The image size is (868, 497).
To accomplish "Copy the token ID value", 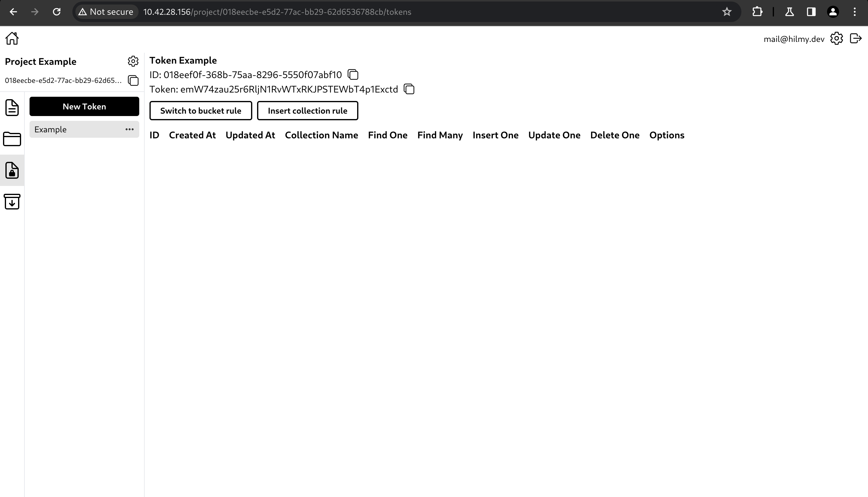I will pyautogui.click(x=353, y=74).
